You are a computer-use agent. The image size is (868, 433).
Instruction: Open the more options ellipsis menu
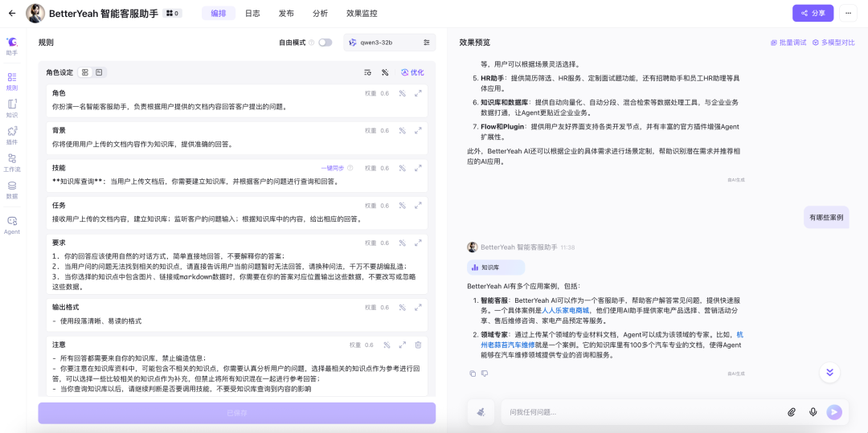point(848,14)
